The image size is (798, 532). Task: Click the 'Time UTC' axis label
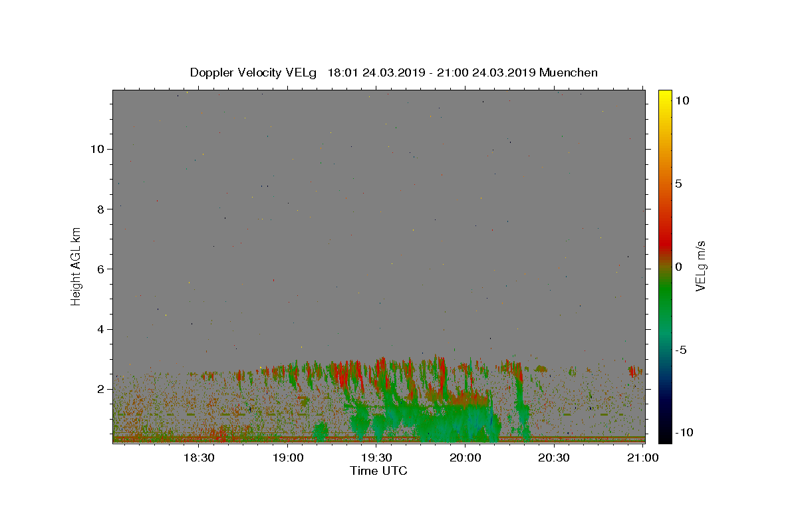coord(378,471)
